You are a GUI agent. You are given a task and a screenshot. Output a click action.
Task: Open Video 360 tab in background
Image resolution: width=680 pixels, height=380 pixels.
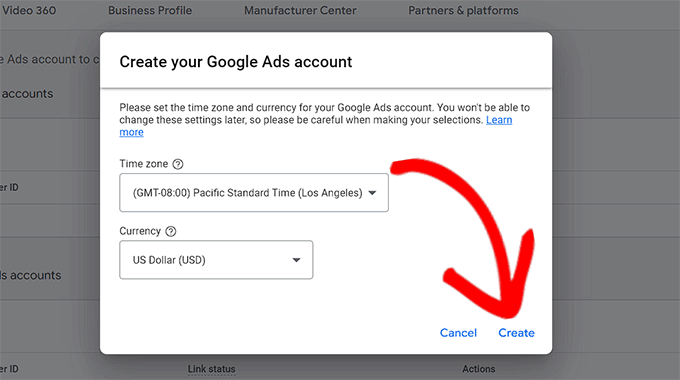point(28,10)
